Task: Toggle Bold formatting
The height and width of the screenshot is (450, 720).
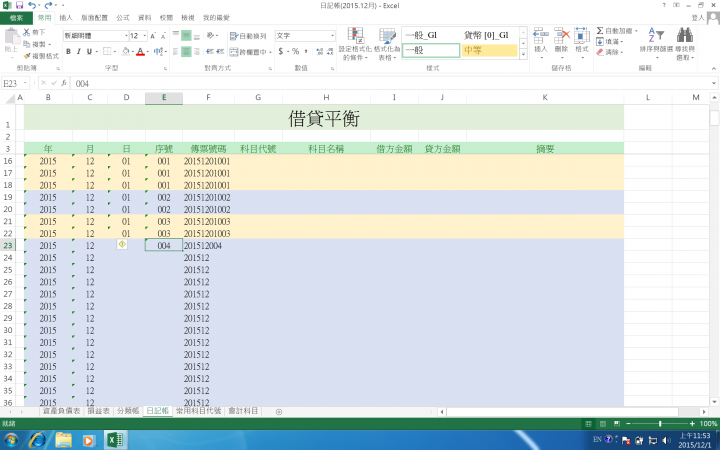Action: (68, 51)
